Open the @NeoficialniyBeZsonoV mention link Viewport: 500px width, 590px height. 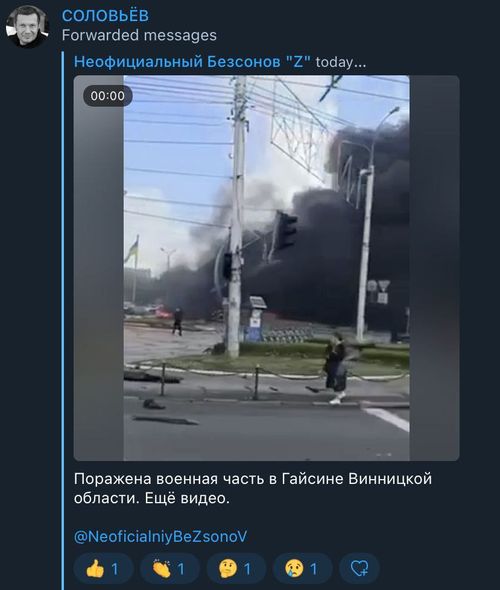161,537
